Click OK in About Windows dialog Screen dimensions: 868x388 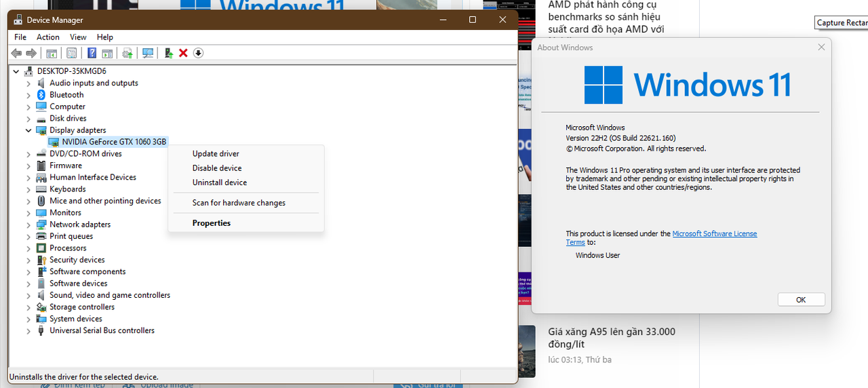tap(801, 300)
